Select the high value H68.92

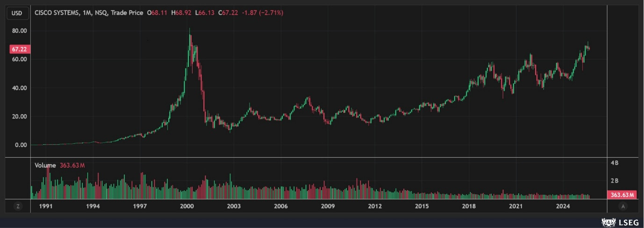181,13
